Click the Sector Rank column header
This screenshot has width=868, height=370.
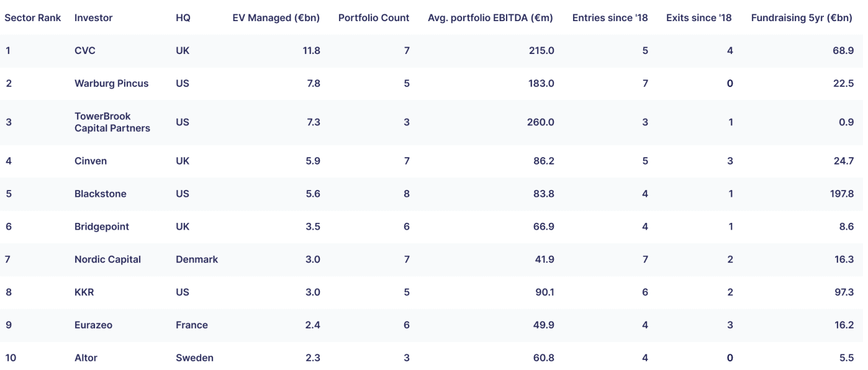33,18
